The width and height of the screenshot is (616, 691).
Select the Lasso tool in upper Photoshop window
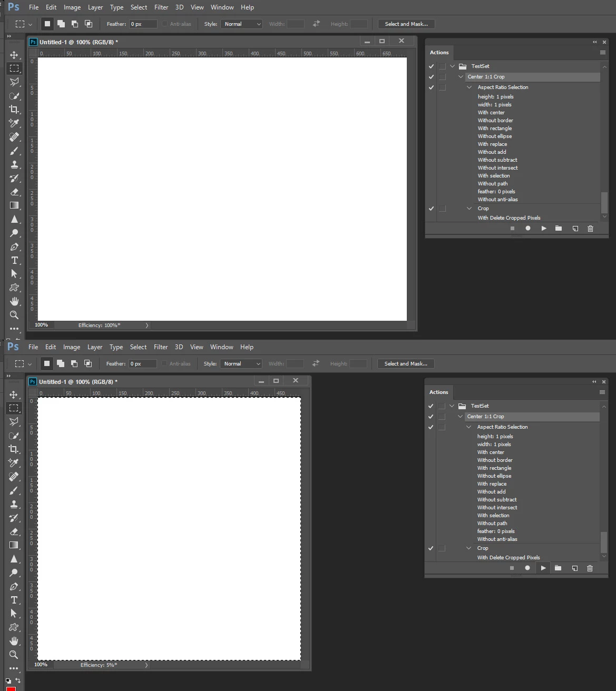point(14,82)
